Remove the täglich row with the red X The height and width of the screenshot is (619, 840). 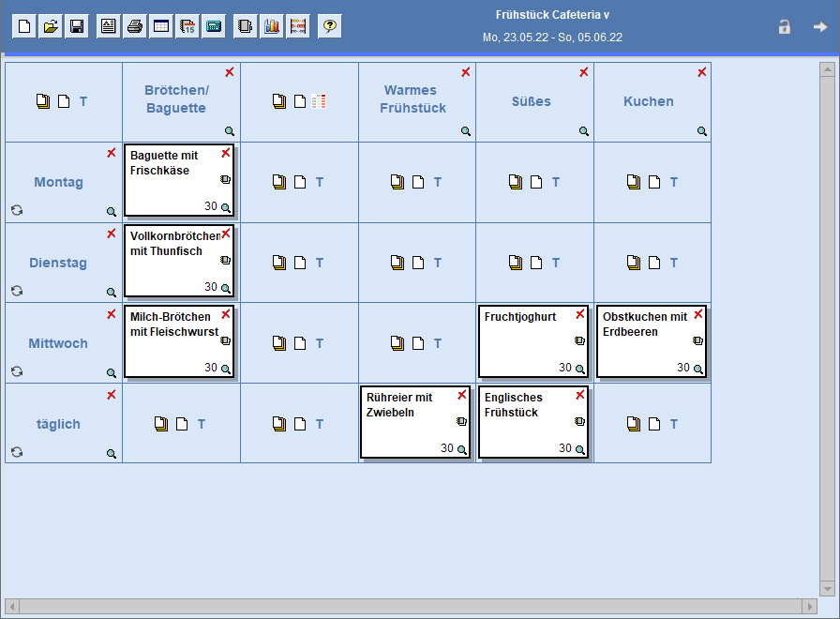[112, 395]
